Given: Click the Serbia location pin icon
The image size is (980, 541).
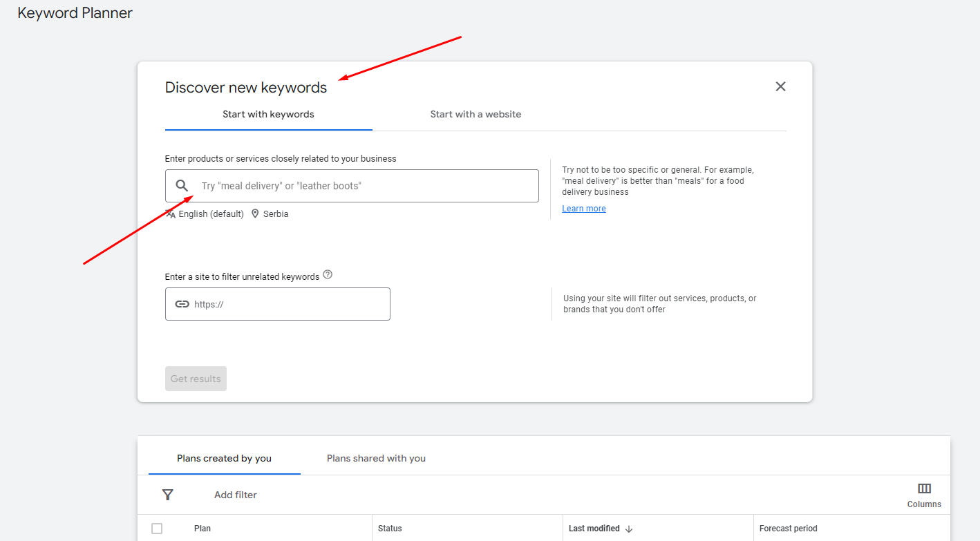Looking at the screenshot, I should coord(255,213).
